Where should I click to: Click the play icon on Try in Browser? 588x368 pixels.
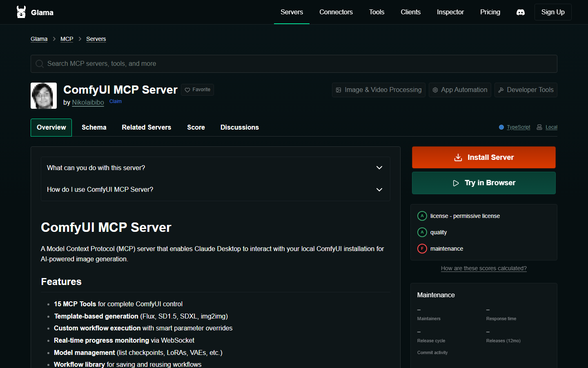click(x=456, y=183)
